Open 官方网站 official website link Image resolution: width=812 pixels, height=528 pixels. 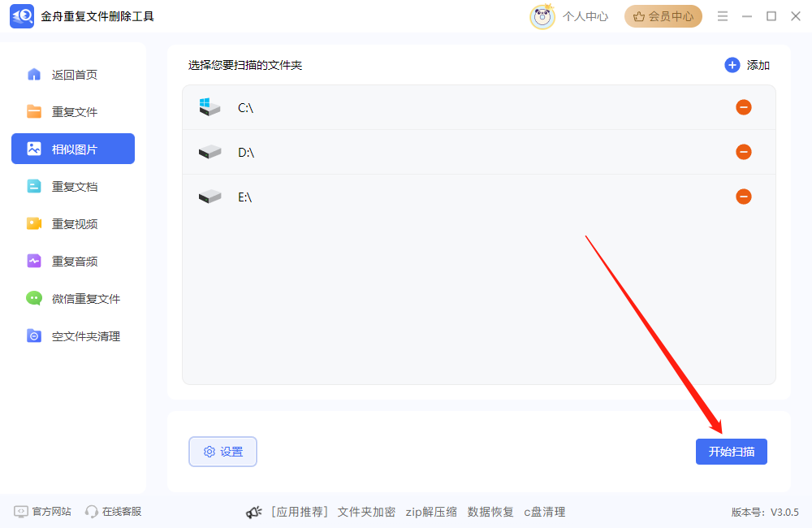click(42, 512)
